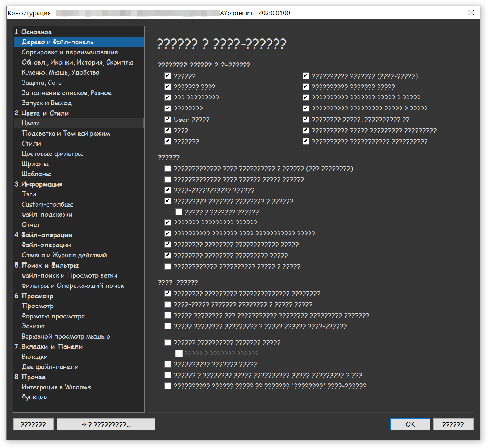Select Две файл-панели in the list

click(50, 367)
